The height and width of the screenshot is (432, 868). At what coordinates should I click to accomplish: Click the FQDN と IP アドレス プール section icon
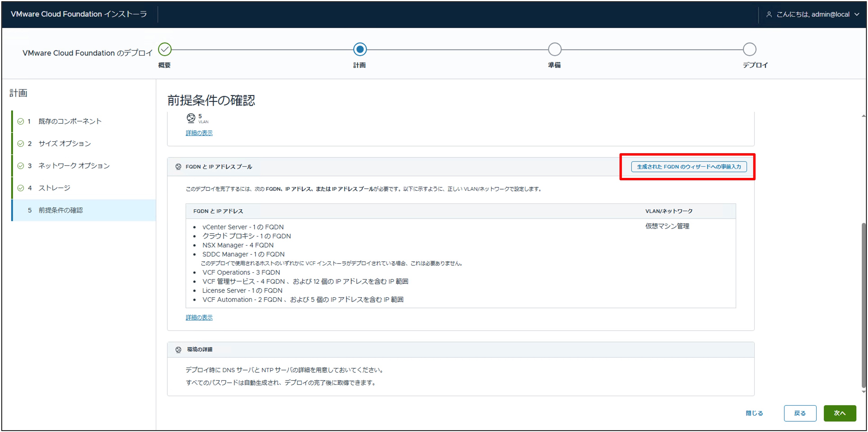click(178, 166)
